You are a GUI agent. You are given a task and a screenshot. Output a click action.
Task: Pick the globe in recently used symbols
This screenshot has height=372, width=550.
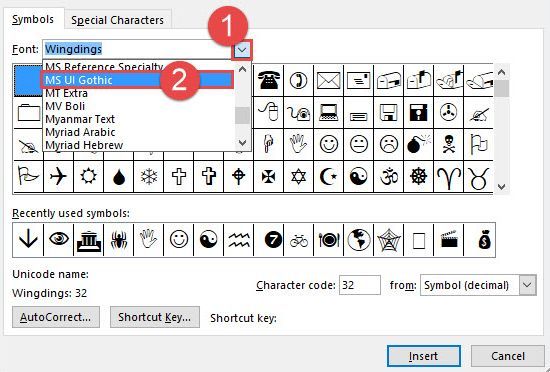[x=359, y=240]
